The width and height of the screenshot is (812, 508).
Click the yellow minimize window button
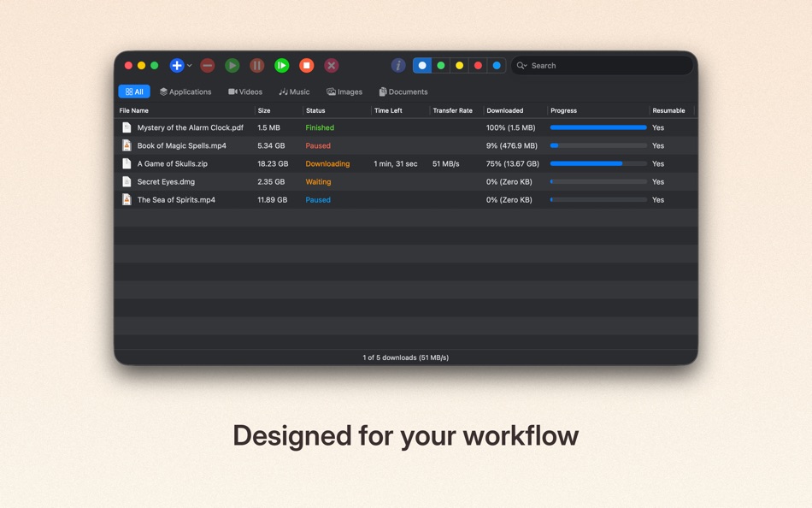click(x=141, y=65)
